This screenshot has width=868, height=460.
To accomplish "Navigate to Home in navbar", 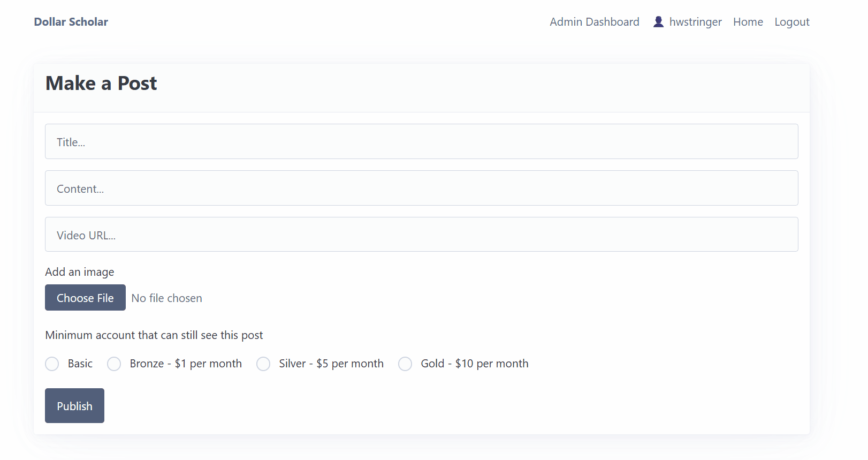I will [x=748, y=22].
